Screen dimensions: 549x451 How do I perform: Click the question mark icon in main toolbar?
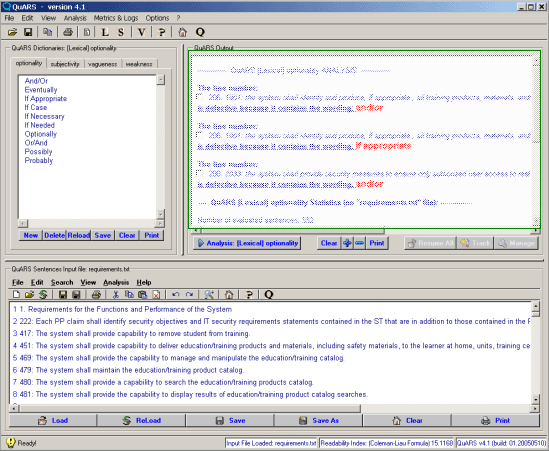coord(161,33)
